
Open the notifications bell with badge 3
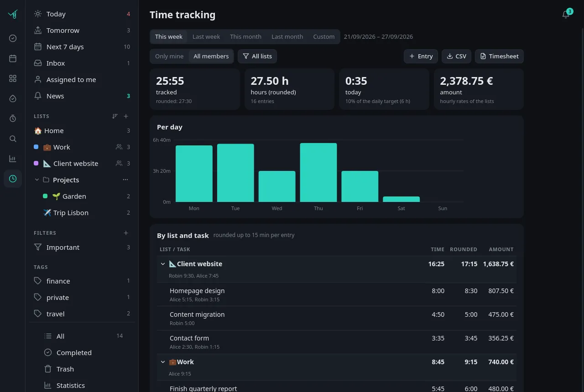point(566,14)
